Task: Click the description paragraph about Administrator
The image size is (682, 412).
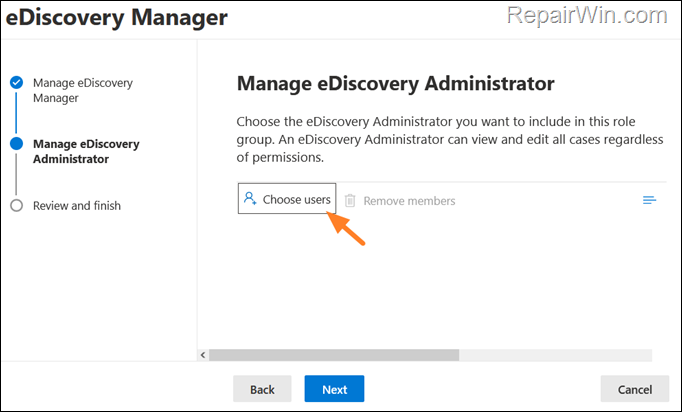Action: [450, 139]
